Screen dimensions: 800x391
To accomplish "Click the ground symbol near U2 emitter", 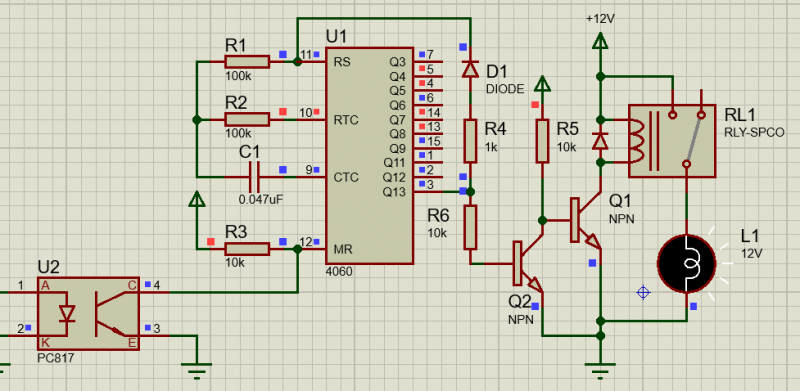I will 196,371.
